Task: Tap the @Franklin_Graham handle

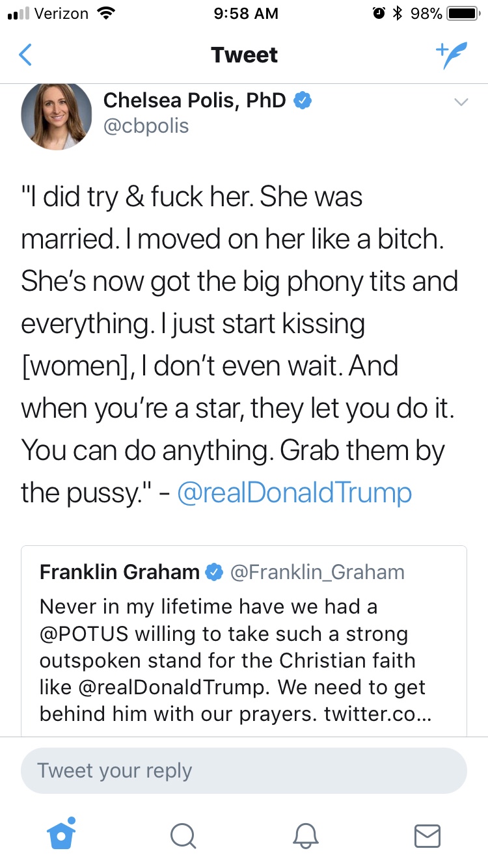Action: coord(318,572)
